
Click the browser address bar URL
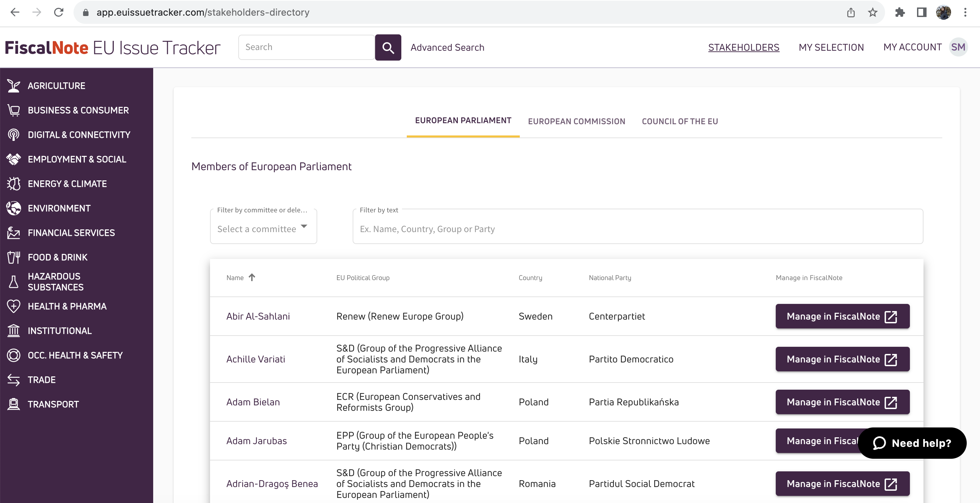[203, 13]
